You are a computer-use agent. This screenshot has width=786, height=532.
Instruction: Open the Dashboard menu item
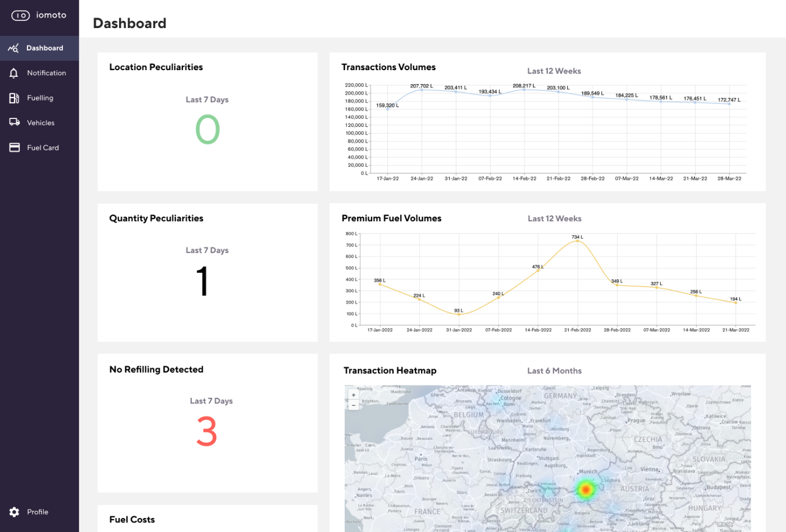click(x=39, y=48)
